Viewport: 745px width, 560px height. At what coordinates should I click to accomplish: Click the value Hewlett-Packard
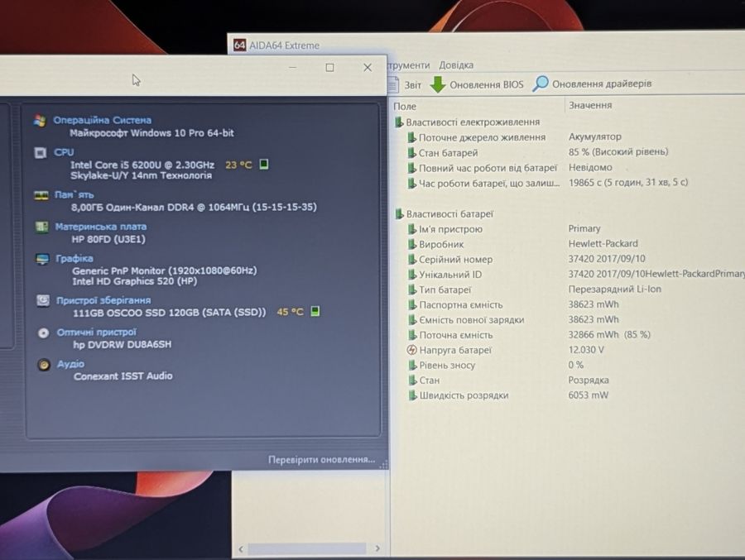[x=603, y=244]
